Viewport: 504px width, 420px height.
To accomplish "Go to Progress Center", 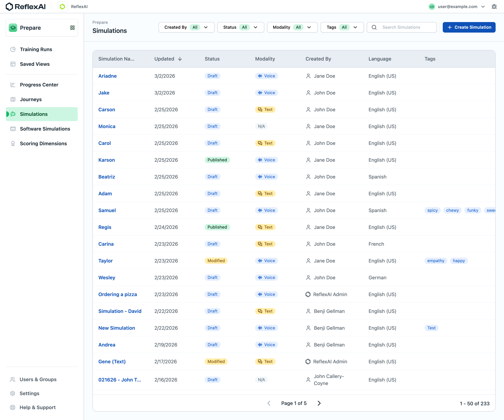I will point(42,85).
